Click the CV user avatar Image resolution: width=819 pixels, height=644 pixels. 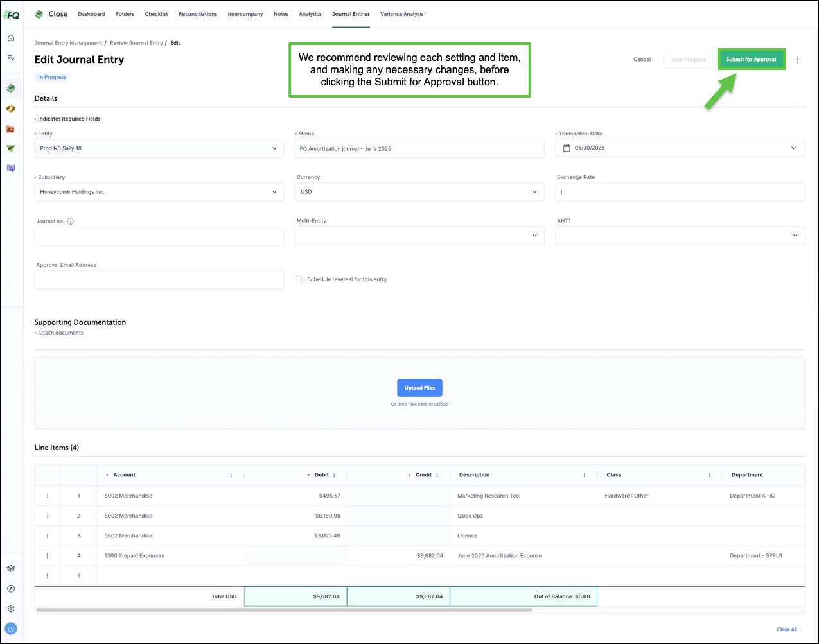click(11, 629)
